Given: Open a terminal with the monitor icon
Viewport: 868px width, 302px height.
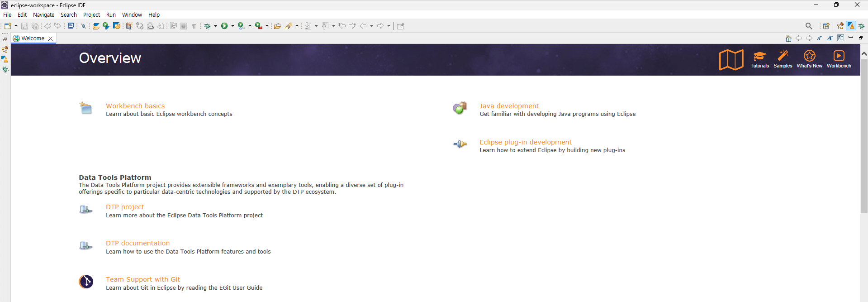Looking at the screenshot, I should (x=71, y=26).
